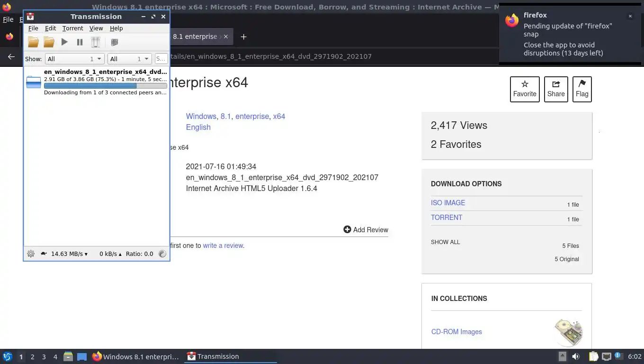Open the Transmission Edit menu

click(50, 28)
